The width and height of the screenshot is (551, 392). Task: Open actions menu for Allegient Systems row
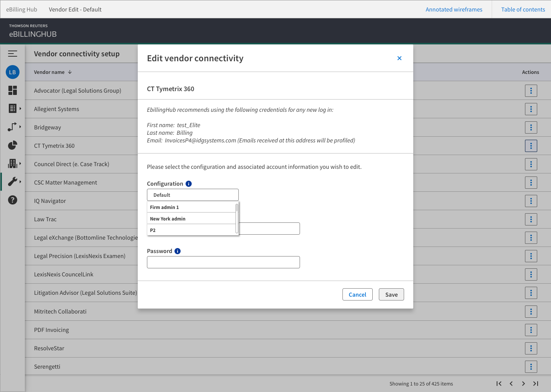pos(531,109)
